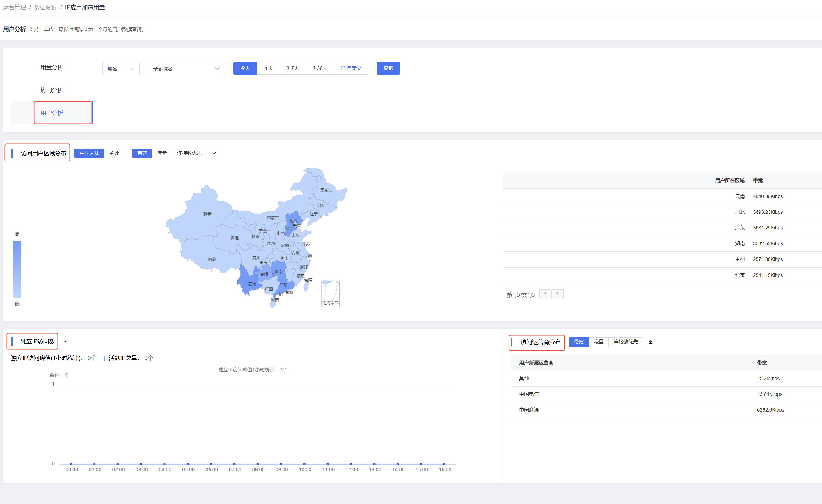
Task: Click the calendar icon inside the 自定义 button
Action: [x=344, y=68]
